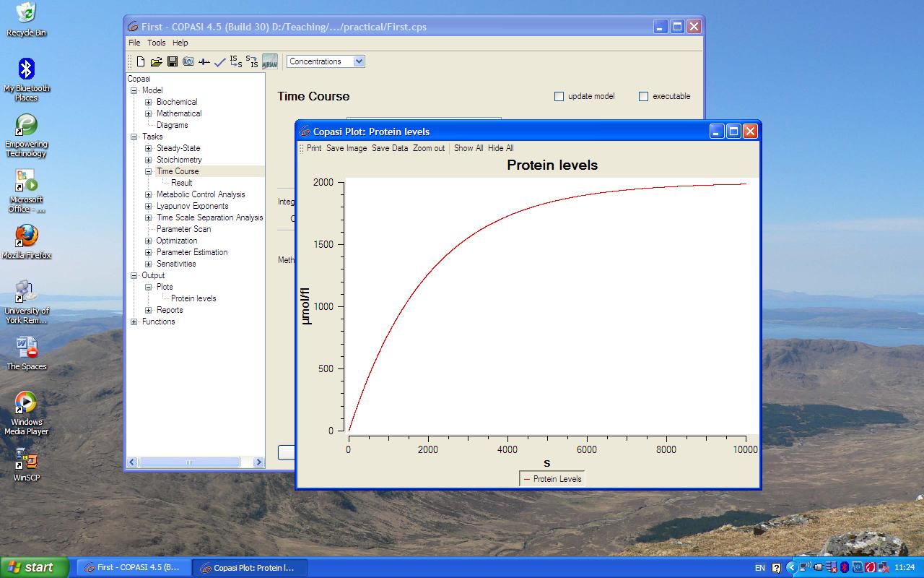The width and height of the screenshot is (924, 578).
Task: Click the camera capture icon
Action: (188, 62)
